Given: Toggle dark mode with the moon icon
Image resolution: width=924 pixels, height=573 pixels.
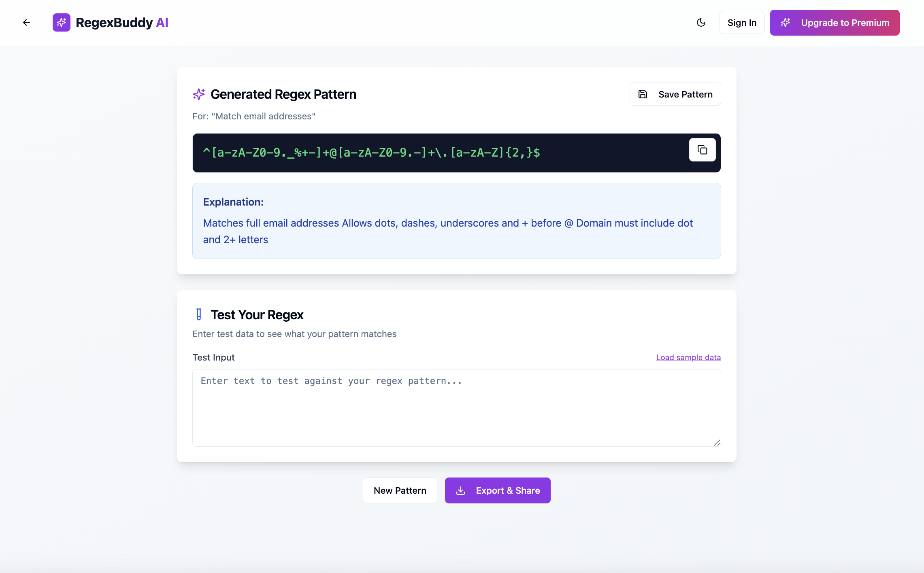Looking at the screenshot, I should pyautogui.click(x=701, y=23).
